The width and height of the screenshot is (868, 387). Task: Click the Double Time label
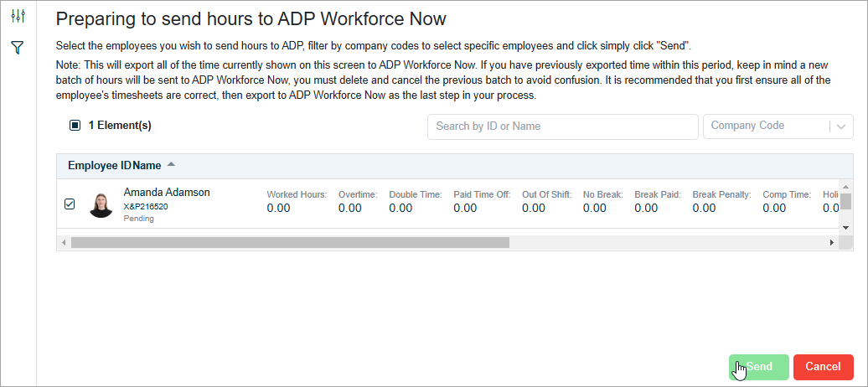(x=416, y=195)
